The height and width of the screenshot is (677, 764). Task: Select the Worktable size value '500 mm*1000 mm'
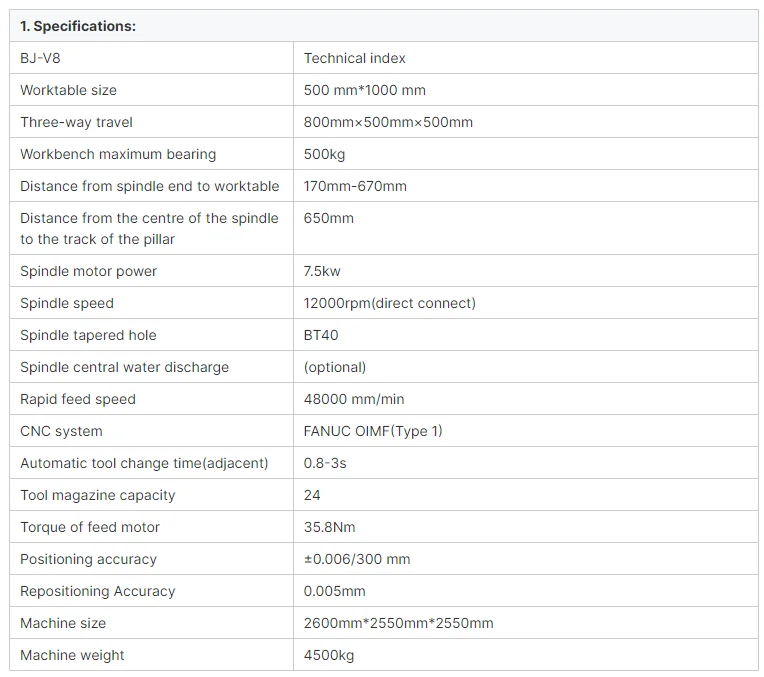pos(365,90)
